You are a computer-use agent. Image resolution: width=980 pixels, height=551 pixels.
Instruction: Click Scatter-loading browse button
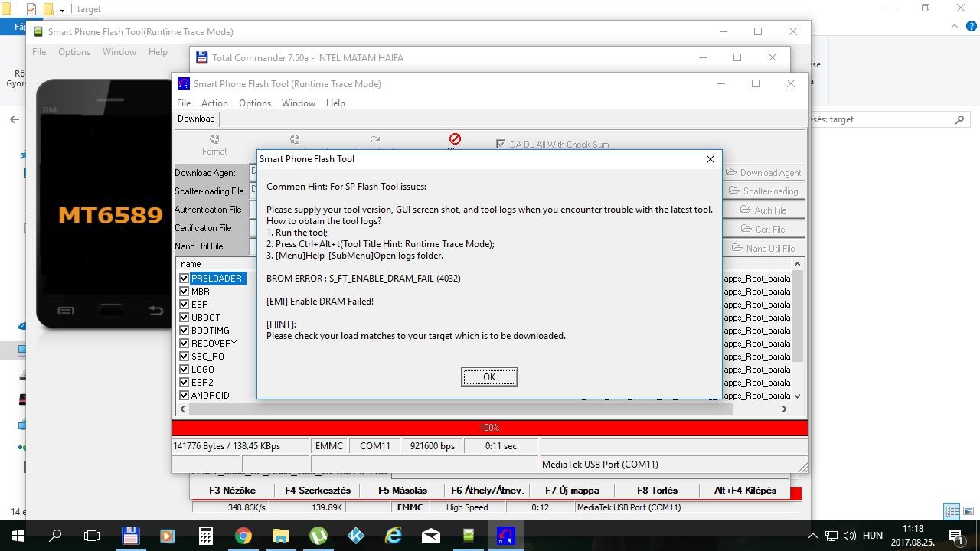pos(764,191)
